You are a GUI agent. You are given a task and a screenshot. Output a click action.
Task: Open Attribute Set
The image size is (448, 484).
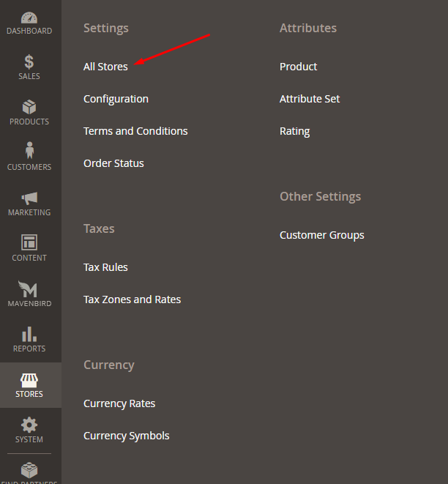point(310,99)
